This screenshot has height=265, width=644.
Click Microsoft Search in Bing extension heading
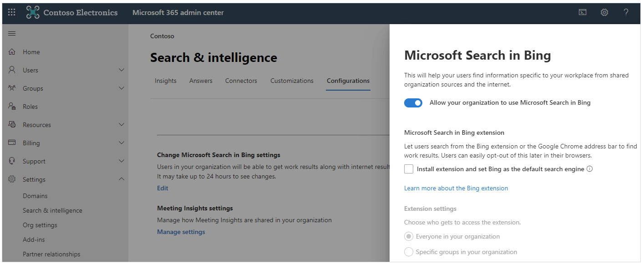tap(454, 132)
